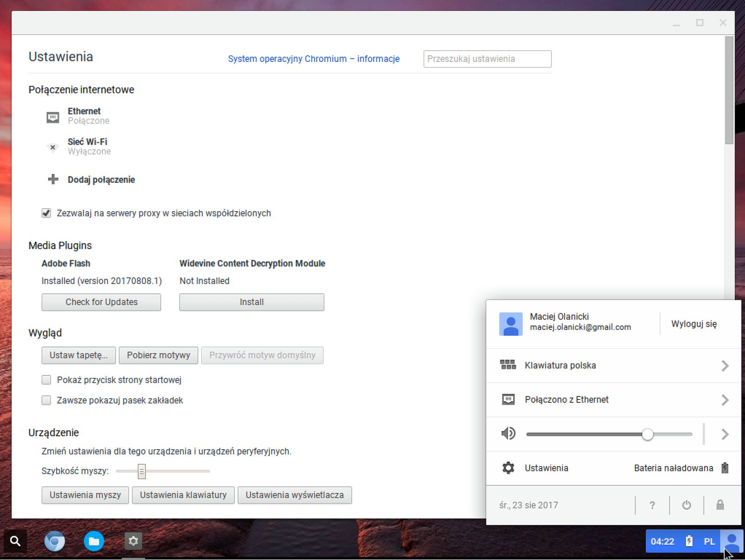Image resolution: width=745 pixels, height=560 pixels.
Task: Open Ustawienia myszy button
Action: (85, 495)
